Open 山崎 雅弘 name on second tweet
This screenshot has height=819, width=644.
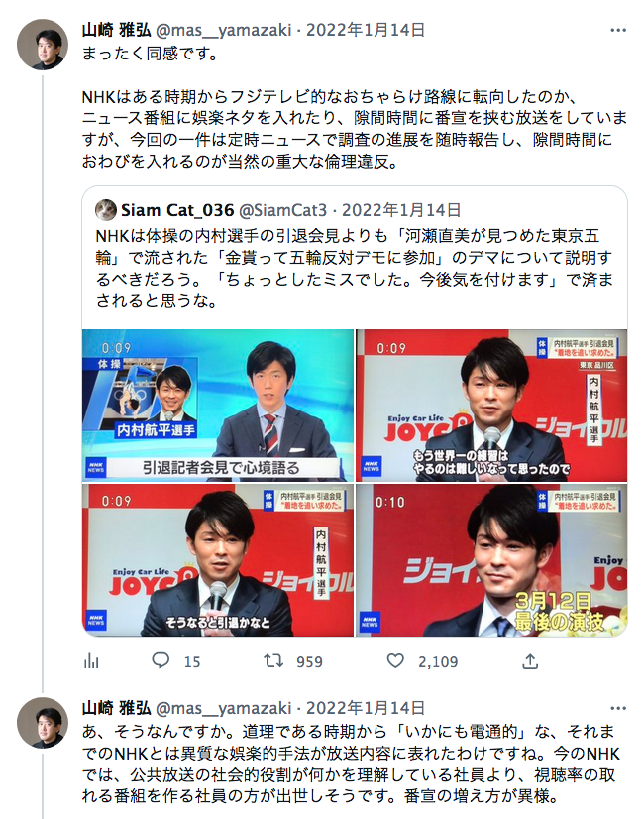116,708
